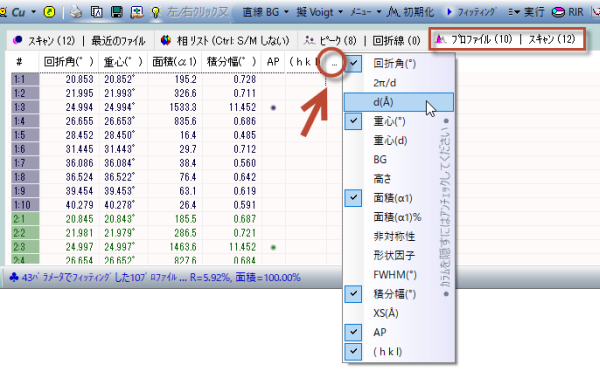Click the AP dot marker in row 1:3
This screenshot has height=371, width=600.
pyautogui.click(x=273, y=108)
